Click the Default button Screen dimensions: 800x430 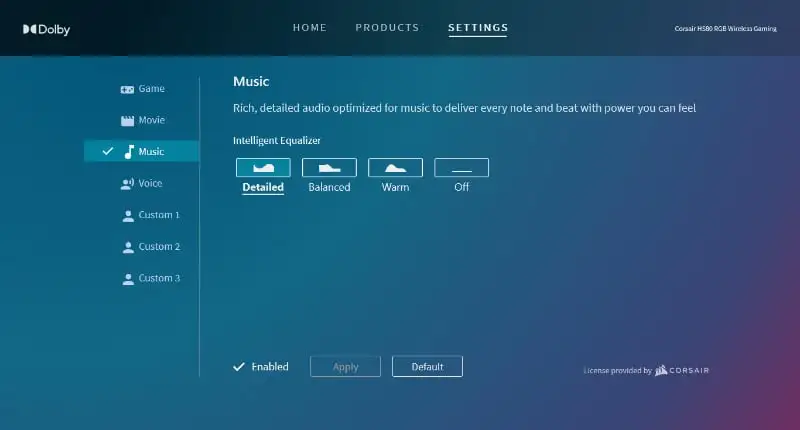click(x=427, y=367)
